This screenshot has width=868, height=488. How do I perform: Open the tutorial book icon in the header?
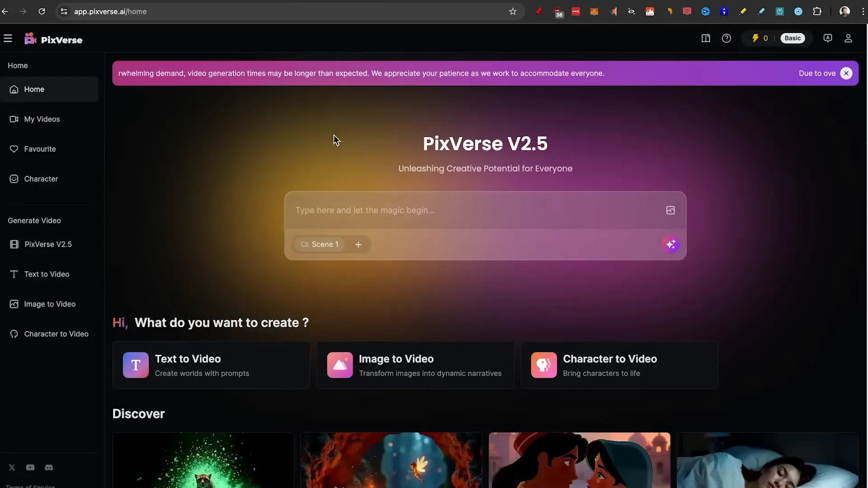point(706,38)
